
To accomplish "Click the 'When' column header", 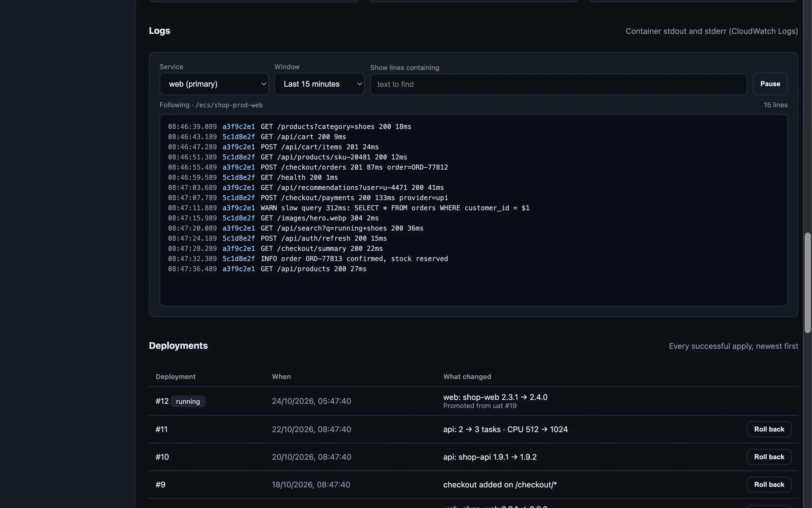I will coord(281,377).
